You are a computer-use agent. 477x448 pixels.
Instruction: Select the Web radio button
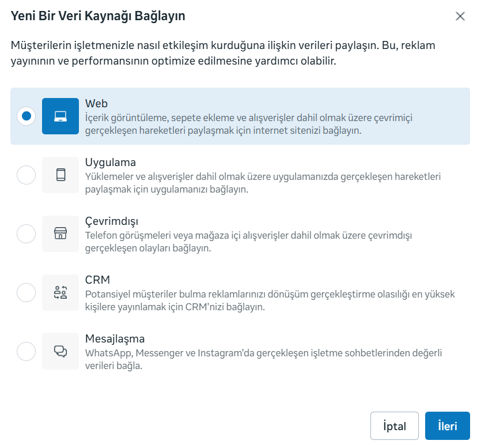click(26, 116)
